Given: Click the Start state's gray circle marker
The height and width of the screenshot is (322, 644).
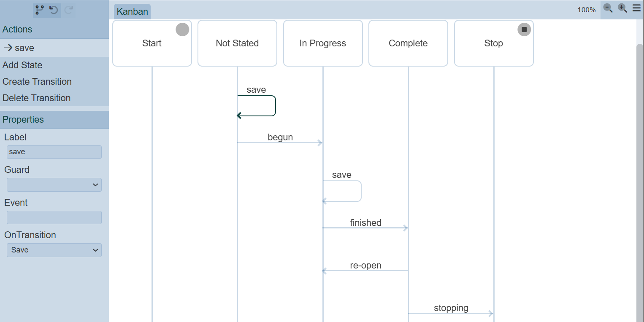Looking at the screenshot, I should coord(182,30).
